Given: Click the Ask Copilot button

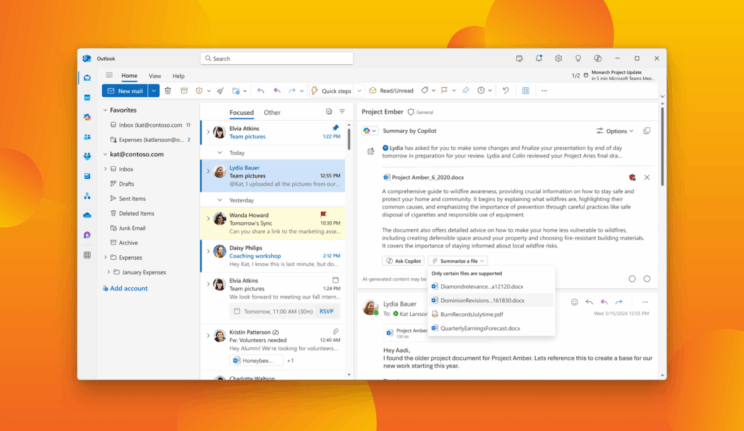Looking at the screenshot, I should coord(403,261).
